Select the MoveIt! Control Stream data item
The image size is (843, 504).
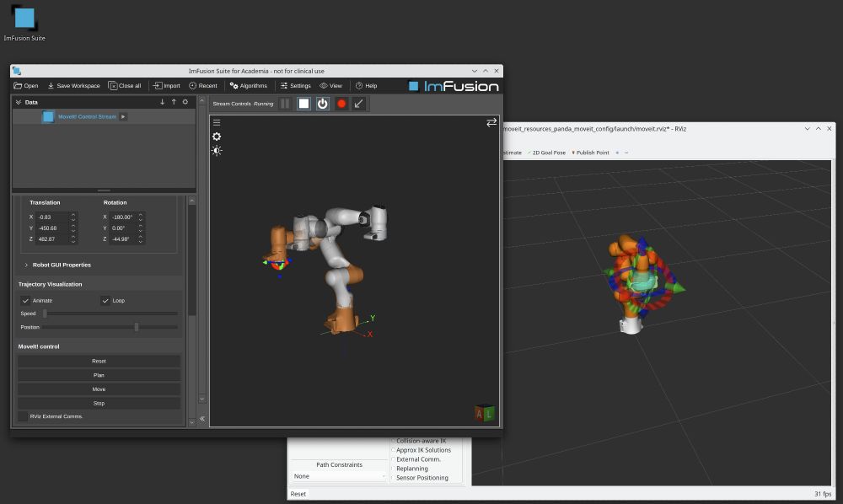[x=87, y=116]
